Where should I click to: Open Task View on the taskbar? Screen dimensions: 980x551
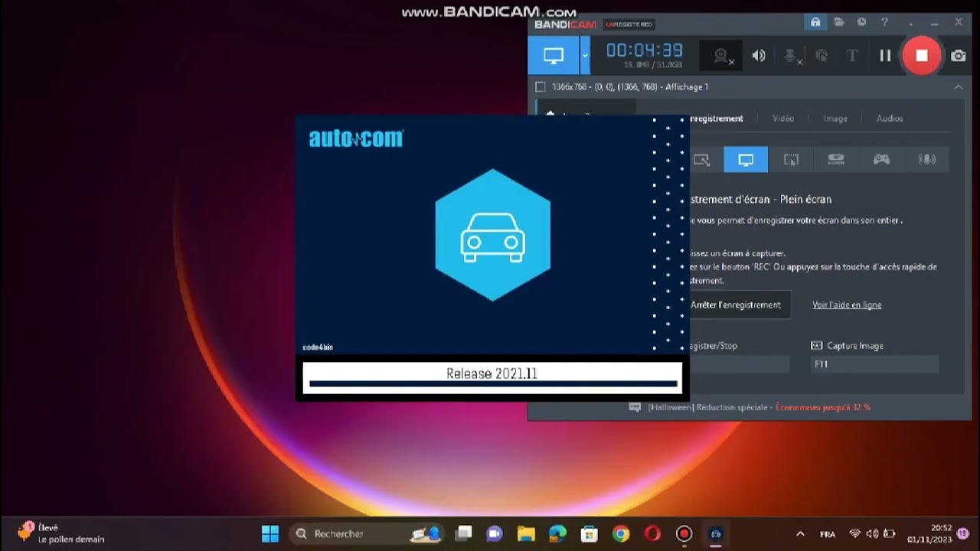(463, 533)
